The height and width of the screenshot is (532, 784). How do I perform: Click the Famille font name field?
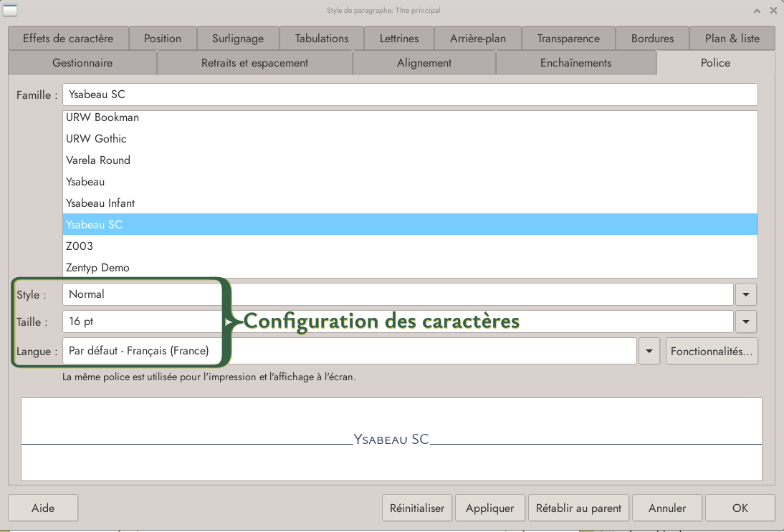(x=409, y=95)
